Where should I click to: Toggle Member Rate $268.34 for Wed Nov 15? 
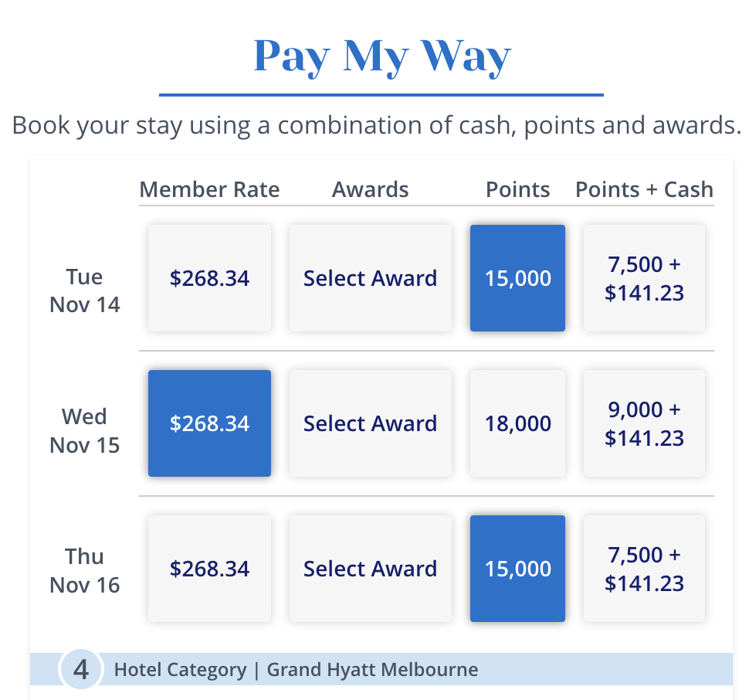pyautogui.click(x=209, y=423)
